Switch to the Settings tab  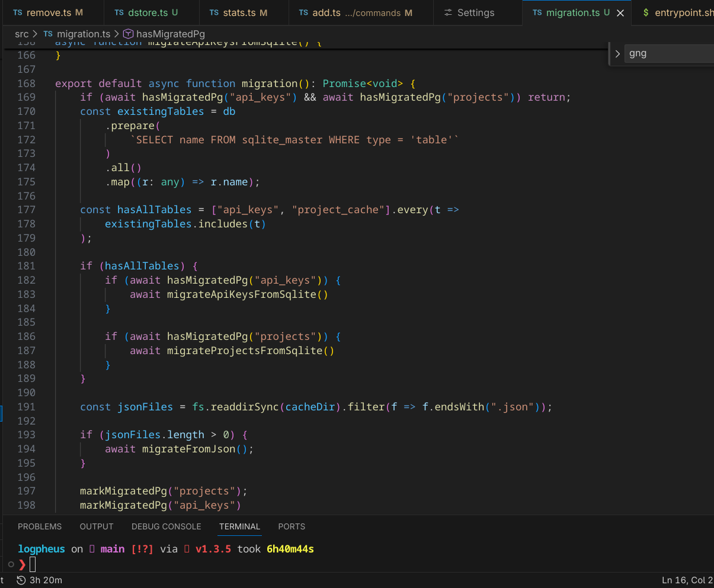(475, 12)
